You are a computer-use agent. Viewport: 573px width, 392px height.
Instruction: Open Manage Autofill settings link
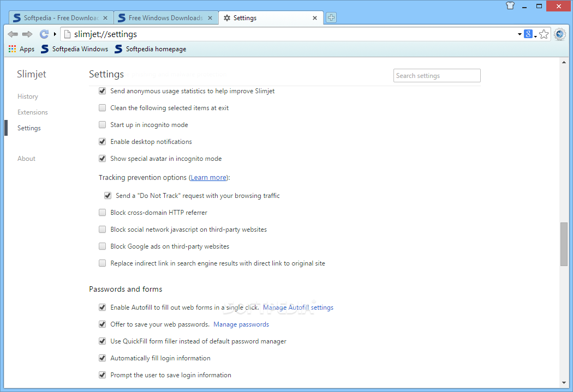298,307
